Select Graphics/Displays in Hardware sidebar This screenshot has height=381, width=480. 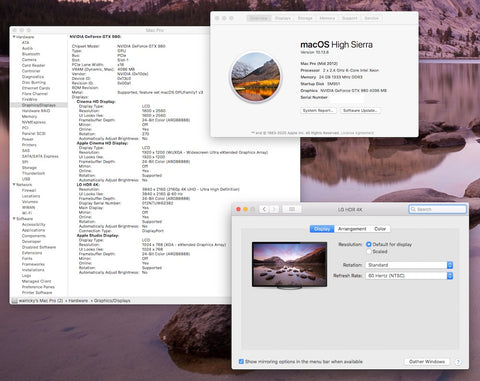point(39,105)
